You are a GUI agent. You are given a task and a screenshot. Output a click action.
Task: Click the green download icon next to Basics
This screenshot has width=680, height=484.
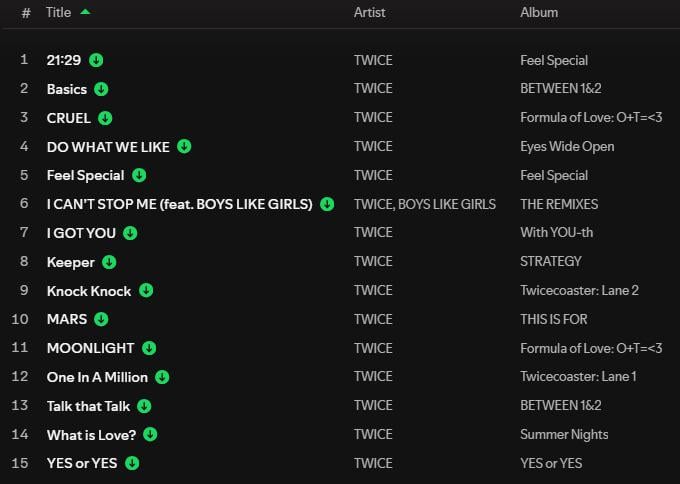tap(101, 89)
